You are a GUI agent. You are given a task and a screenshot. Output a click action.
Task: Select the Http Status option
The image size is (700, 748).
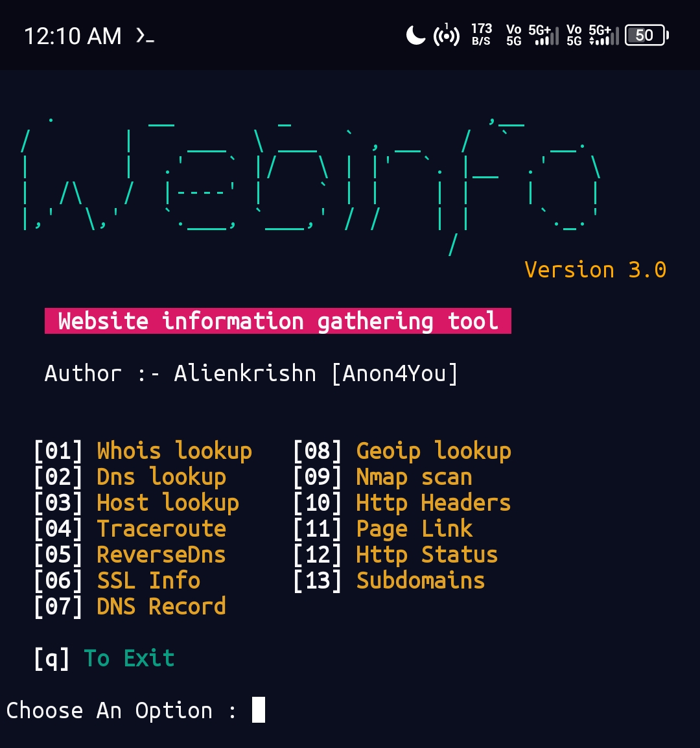427,554
